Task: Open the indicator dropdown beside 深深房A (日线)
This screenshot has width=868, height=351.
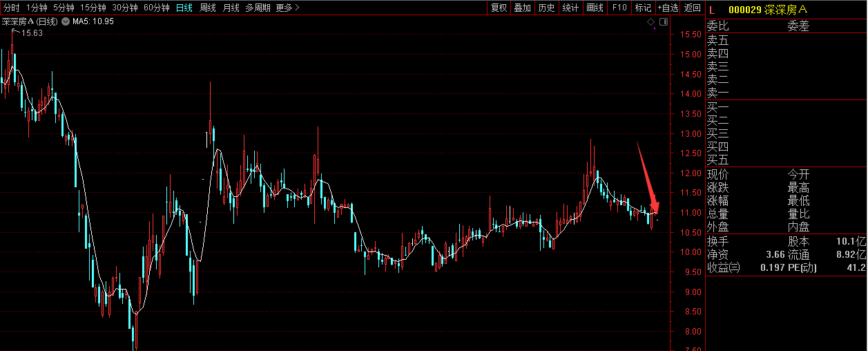Action: tap(66, 22)
